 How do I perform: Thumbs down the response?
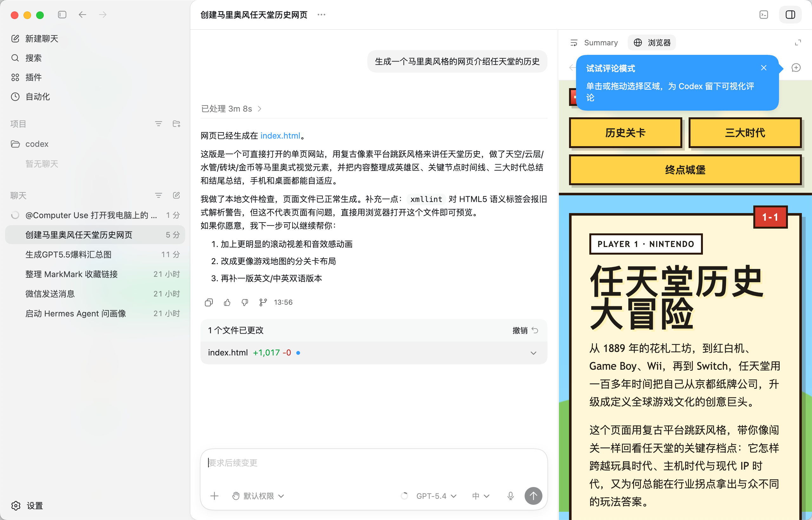tap(245, 302)
